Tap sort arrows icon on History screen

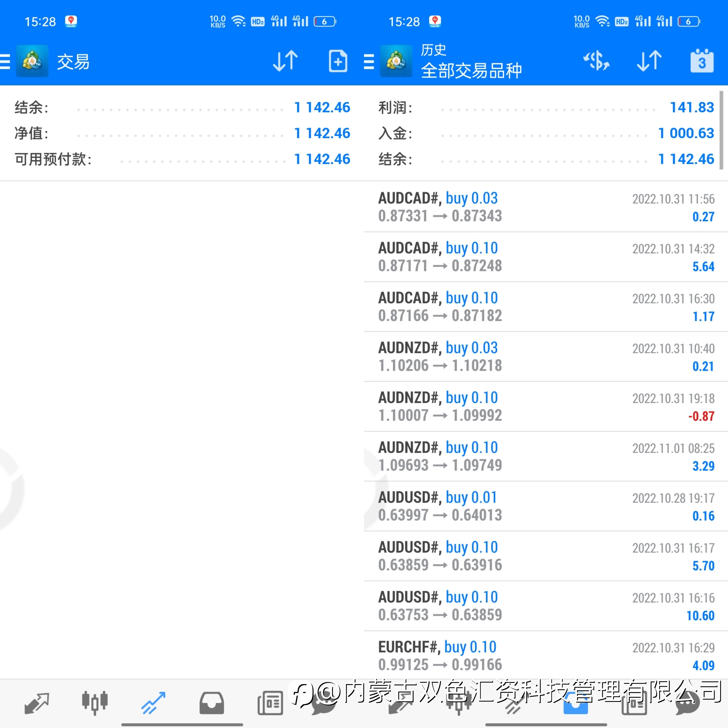(650, 61)
